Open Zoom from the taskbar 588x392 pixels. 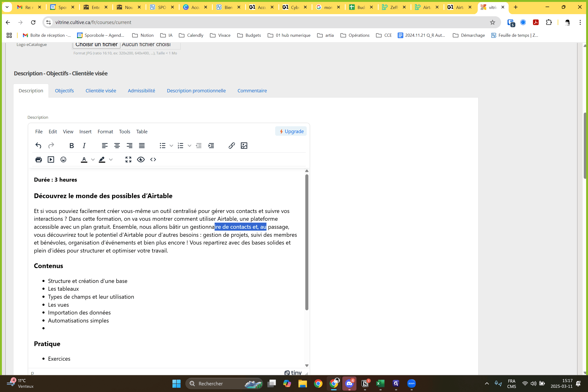pyautogui.click(x=412, y=384)
